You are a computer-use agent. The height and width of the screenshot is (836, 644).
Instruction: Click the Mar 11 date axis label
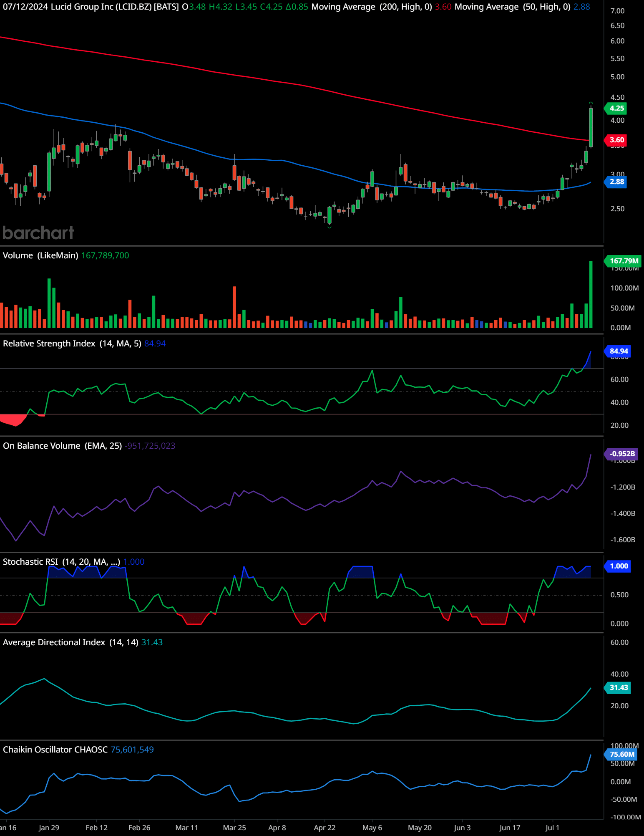tap(187, 828)
